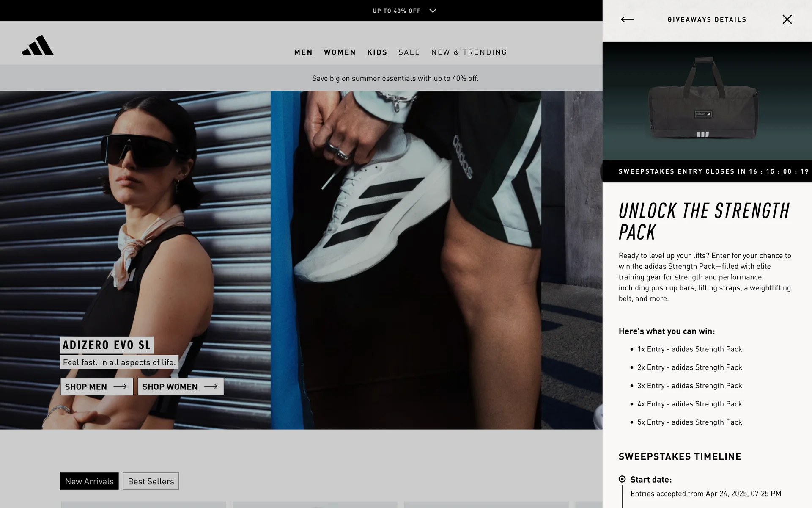Open the Men menu
Viewport: 812px width, 508px height.
[x=303, y=52]
